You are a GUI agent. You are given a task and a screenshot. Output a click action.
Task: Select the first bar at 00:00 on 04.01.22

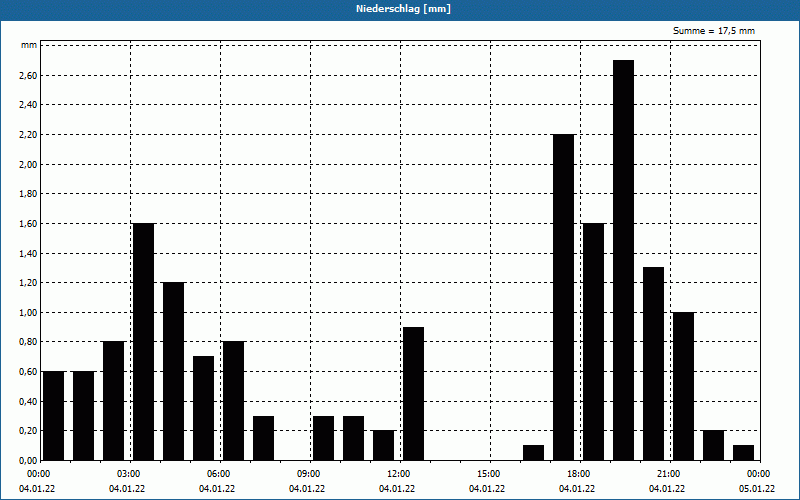[x=54, y=416]
